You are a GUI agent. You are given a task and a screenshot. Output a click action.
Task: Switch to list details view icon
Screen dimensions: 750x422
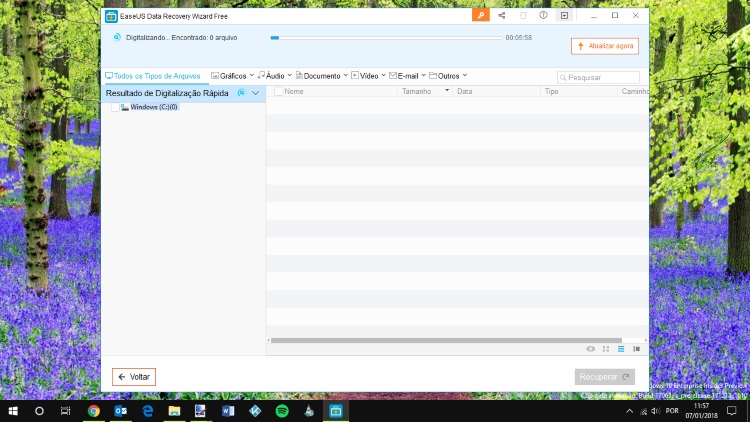pyautogui.click(x=621, y=349)
